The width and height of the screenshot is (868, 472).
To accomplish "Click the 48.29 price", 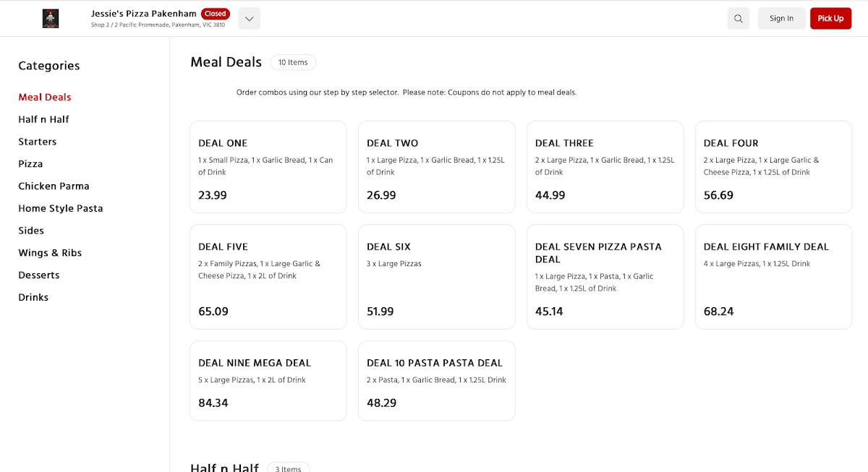I will [x=382, y=403].
